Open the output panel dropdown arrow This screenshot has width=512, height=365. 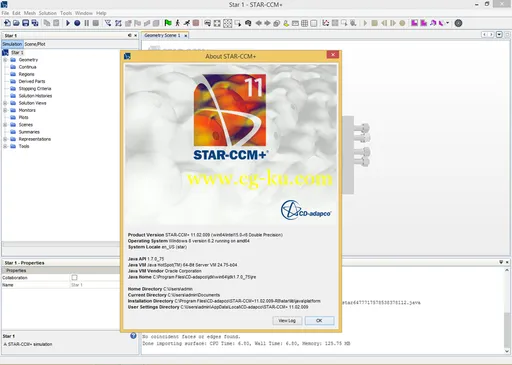[501, 262]
